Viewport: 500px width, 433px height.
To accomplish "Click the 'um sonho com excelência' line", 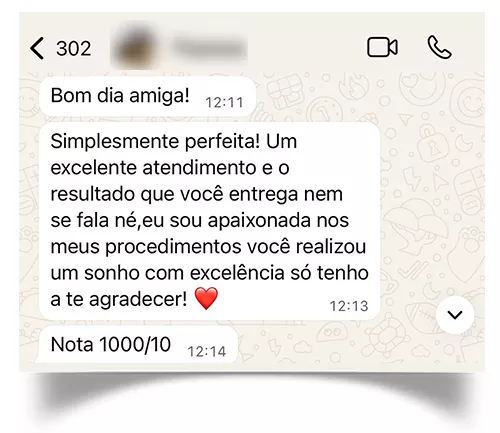I will 167,273.
